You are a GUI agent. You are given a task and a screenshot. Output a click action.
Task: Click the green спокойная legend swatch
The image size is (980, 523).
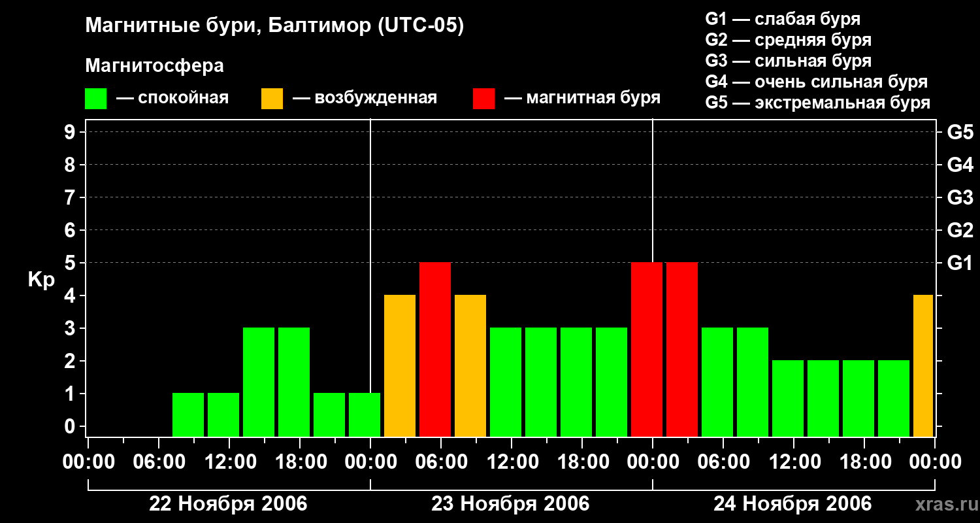coord(96,99)
